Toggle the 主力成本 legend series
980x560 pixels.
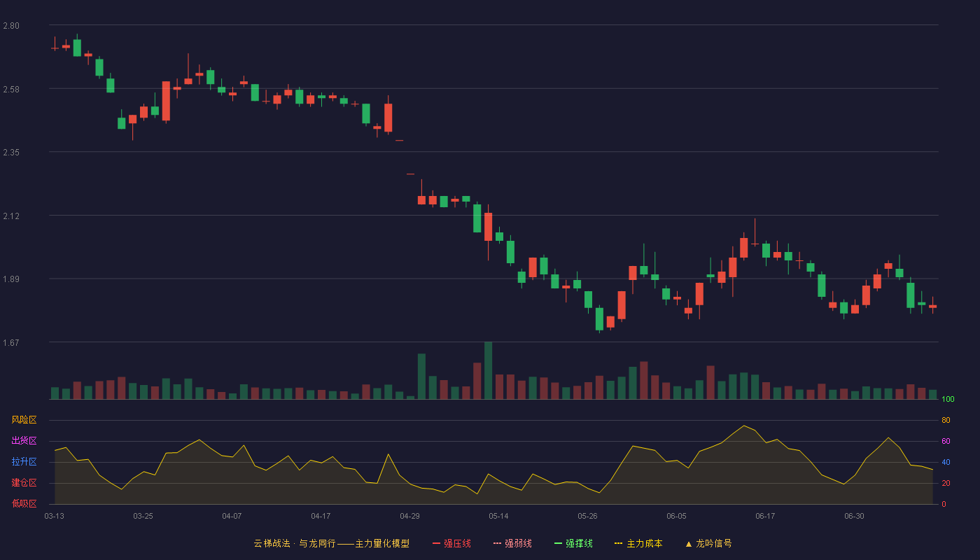638,543
